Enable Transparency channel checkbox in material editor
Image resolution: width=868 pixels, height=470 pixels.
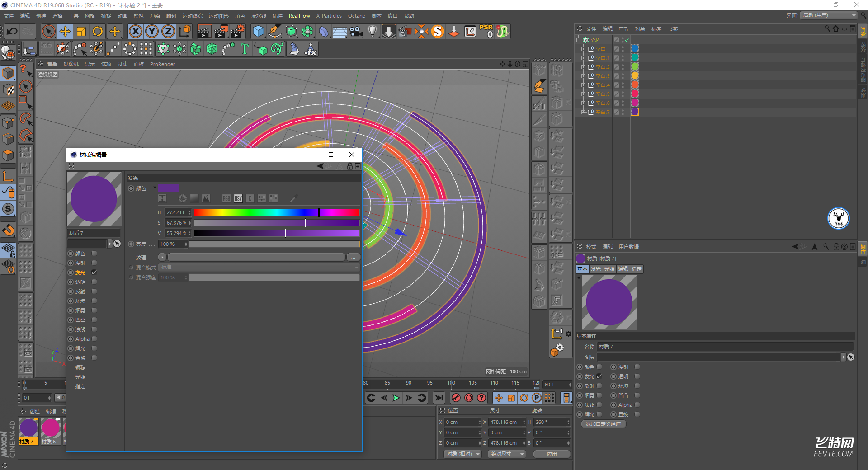94,282
